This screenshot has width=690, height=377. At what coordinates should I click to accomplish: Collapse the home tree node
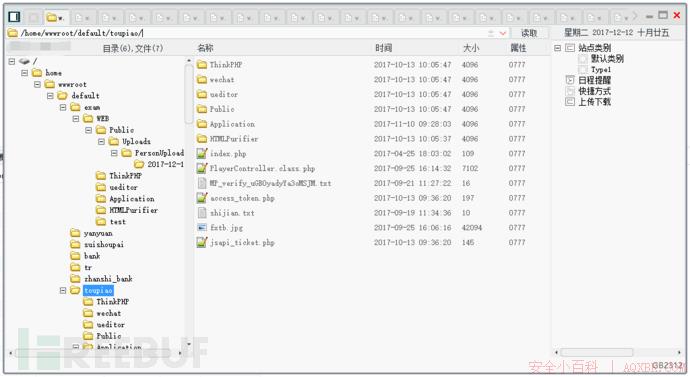coord(25,73)
